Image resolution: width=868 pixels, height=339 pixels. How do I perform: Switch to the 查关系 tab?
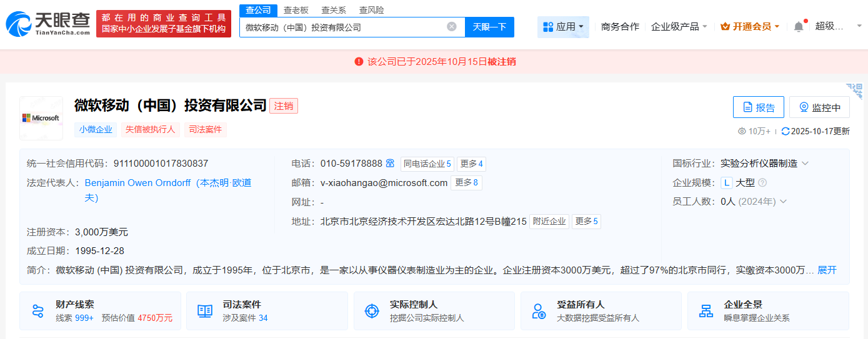coord(334,10)
